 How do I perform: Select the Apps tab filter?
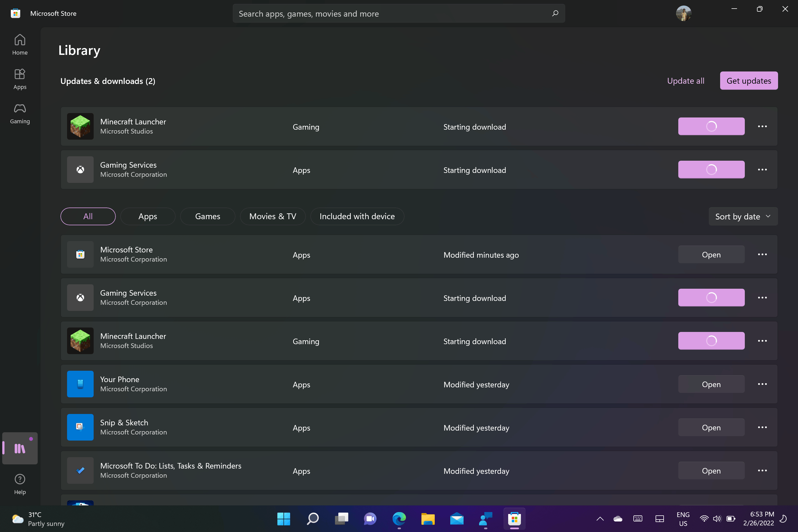(x=148, y=216)
